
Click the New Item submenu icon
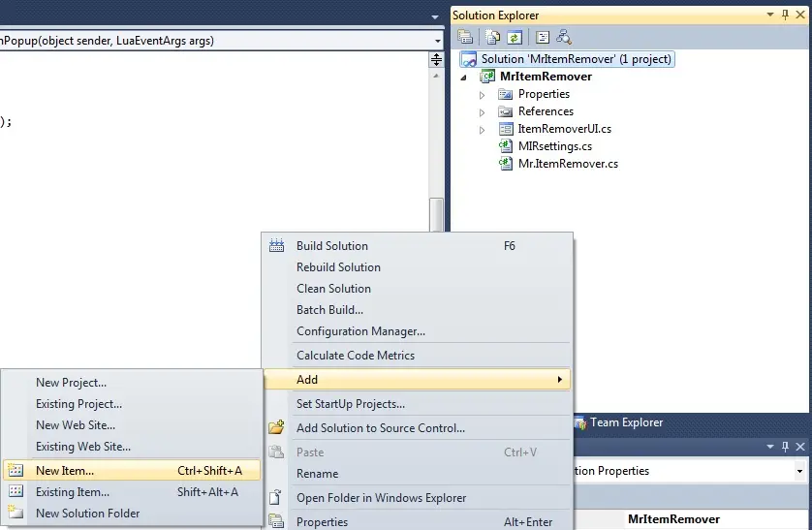coord(16,470)
